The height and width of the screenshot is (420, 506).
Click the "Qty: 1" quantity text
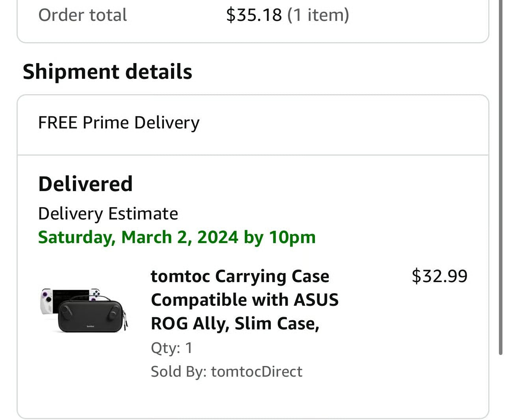(x=171, y=348)
